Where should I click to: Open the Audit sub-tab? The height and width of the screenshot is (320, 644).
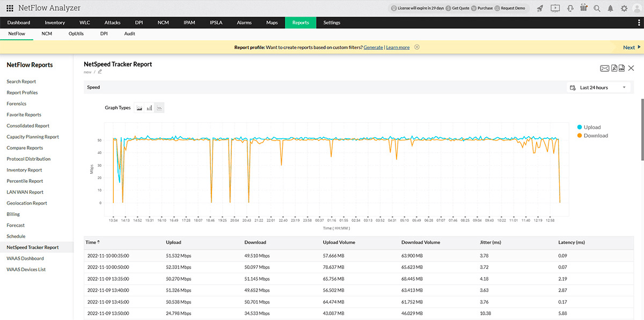tap(129, 33)
